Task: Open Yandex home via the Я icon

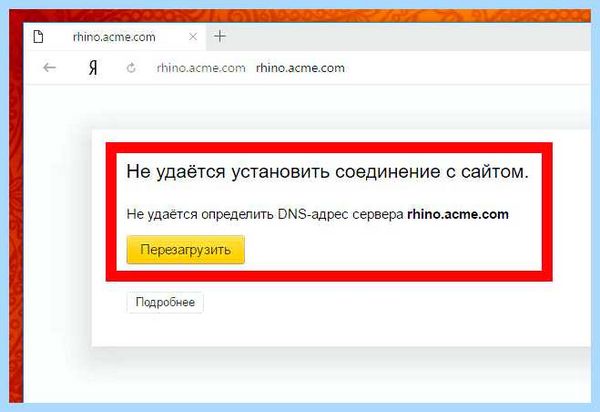Action: 93,68
